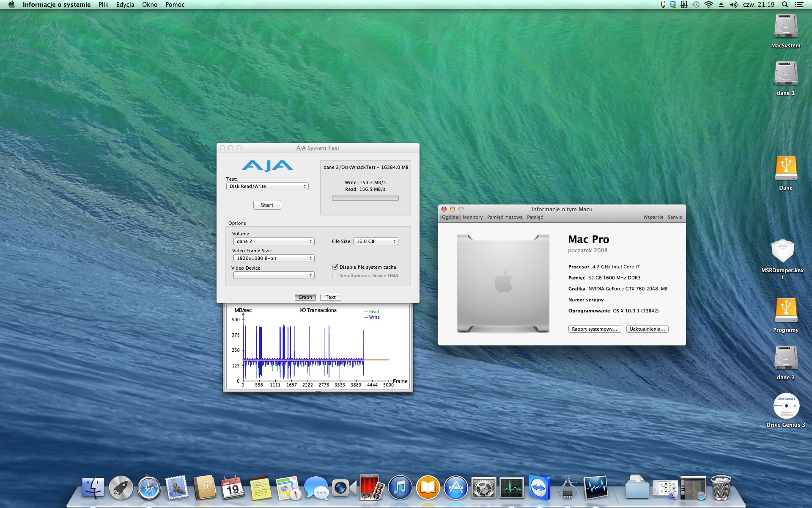The image size is (812, 508).
Task: Click the I/O Transactions graph
Action: 318,347
